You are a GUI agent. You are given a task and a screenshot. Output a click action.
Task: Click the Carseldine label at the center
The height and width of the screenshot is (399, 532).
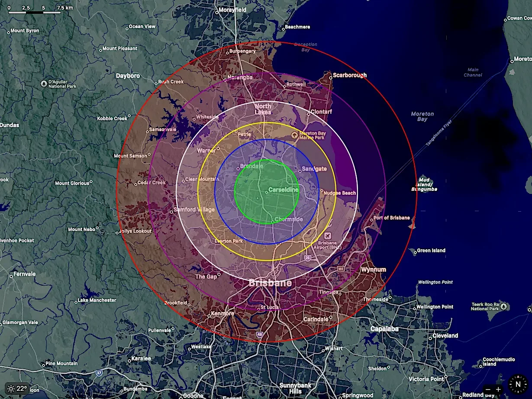tap(283, 190)
